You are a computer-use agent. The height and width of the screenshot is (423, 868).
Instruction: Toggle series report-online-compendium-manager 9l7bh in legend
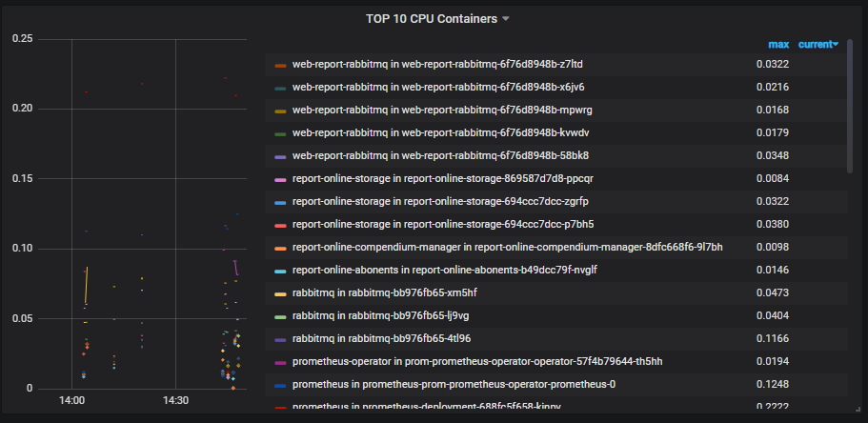coord(508,247)
